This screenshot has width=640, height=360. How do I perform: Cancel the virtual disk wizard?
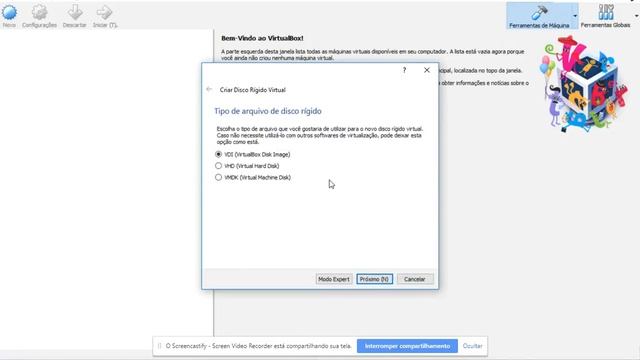415,279
